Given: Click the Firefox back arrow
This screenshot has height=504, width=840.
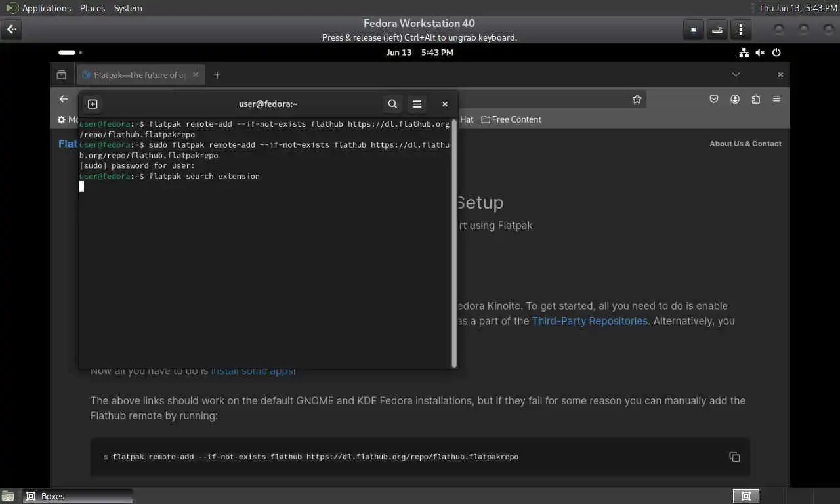Looking at the screenshot, I should [x=64, y=99].
